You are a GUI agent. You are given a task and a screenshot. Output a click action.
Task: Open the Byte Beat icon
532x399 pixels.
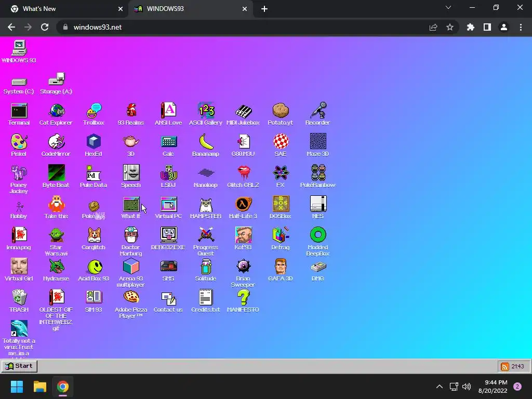click(x=56, y=173)
